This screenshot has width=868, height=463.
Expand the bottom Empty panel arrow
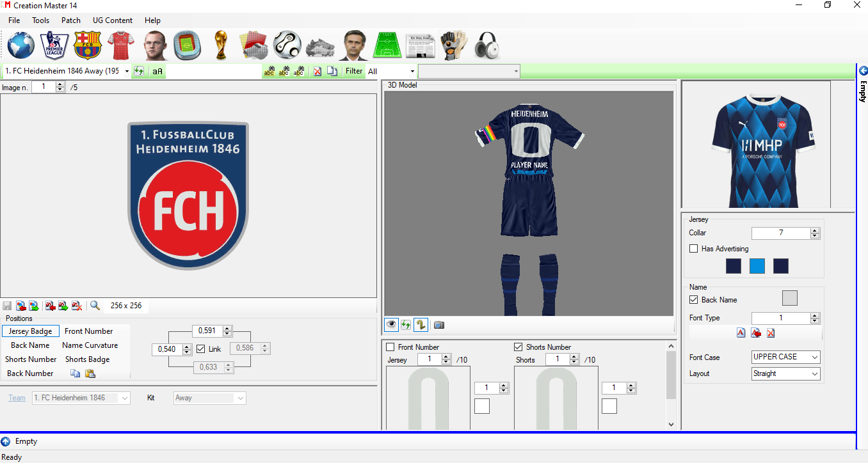point(6,441)
